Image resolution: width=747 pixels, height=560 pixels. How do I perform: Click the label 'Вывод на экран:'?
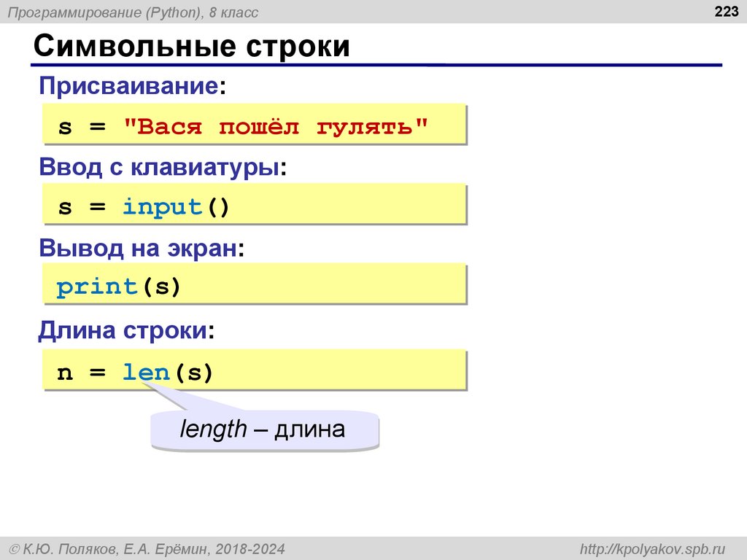(x=142, y=248)
